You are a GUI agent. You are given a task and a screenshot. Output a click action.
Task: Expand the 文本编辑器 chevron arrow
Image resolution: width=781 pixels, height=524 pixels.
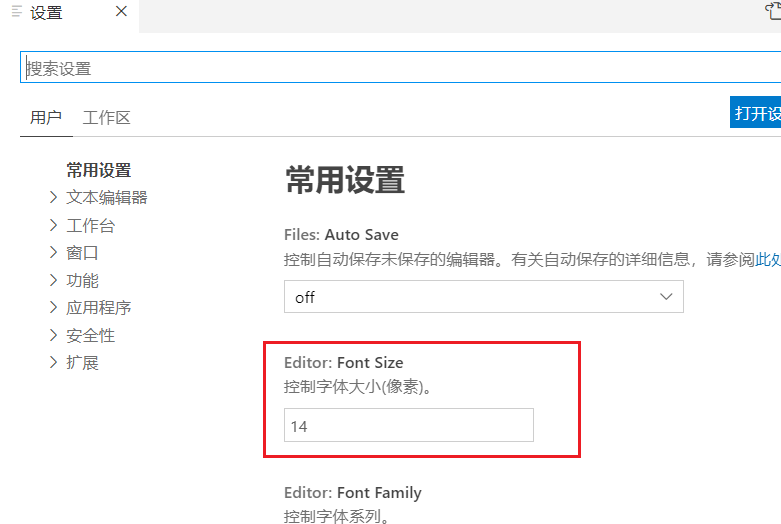pos(53,198)
